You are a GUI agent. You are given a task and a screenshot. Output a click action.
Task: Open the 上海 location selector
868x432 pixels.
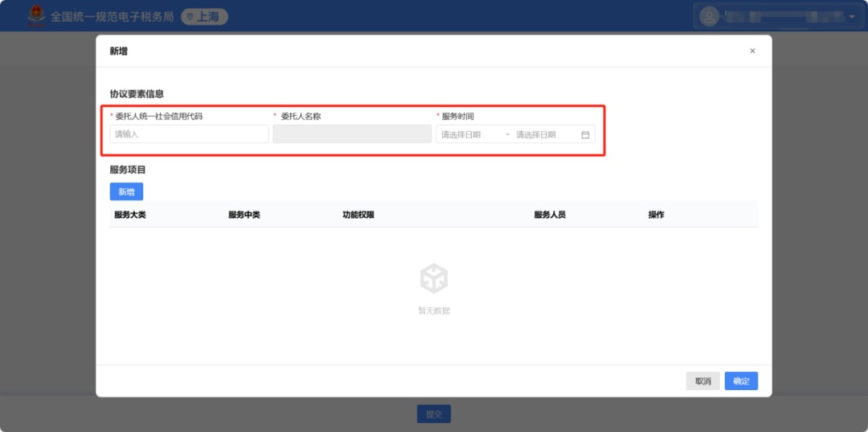204,17
